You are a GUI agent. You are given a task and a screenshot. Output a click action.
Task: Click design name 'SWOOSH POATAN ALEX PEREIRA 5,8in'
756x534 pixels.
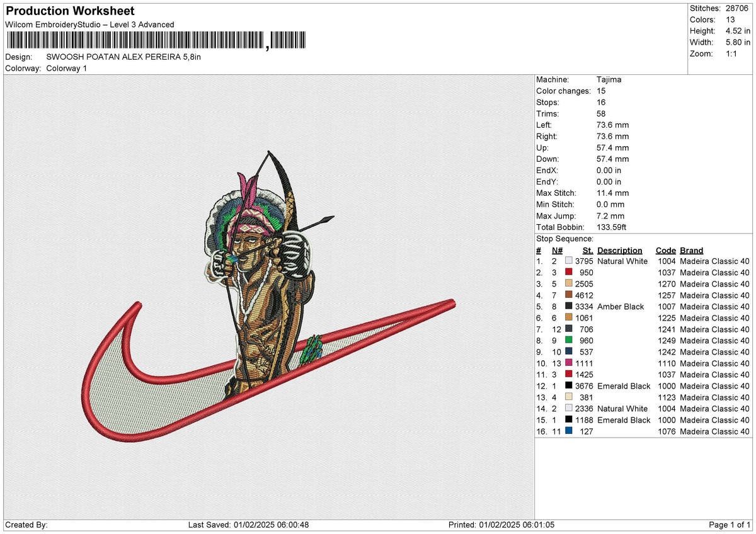tap(123, 57)
